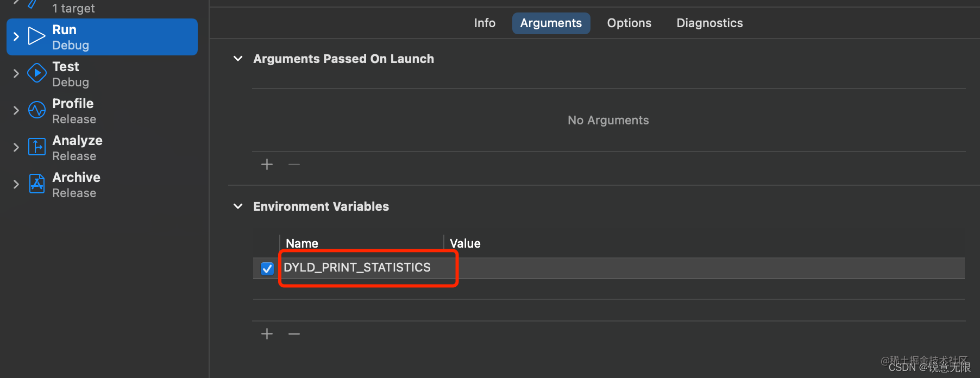Viewport: 980px width, 378px height.
Task: Click the Analyze action icon
Action: click(x=36, y=147)
